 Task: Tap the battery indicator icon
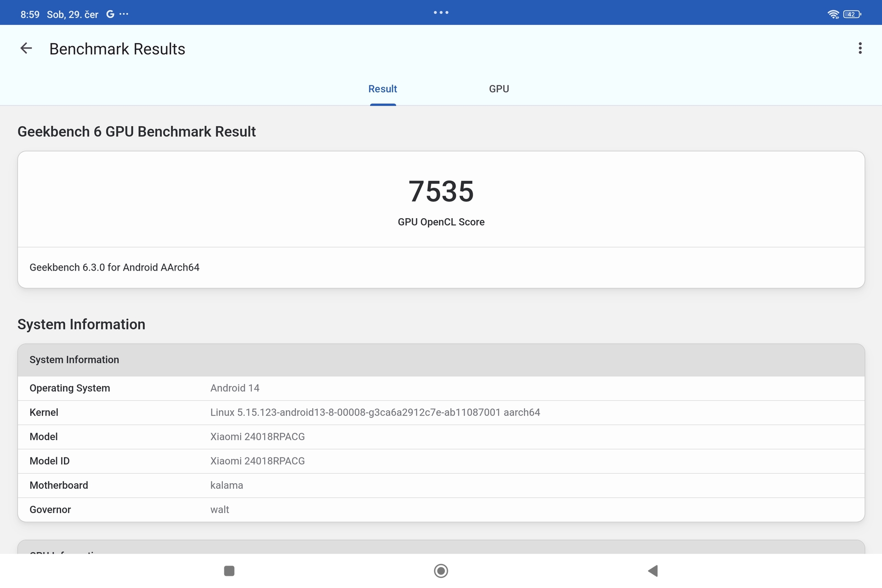click(x=852, y=14)
